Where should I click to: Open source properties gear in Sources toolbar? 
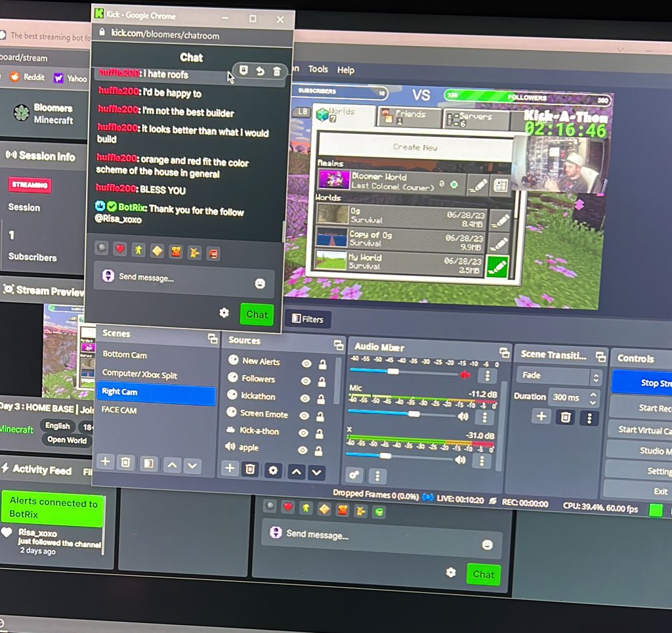[x=273, y=470]
